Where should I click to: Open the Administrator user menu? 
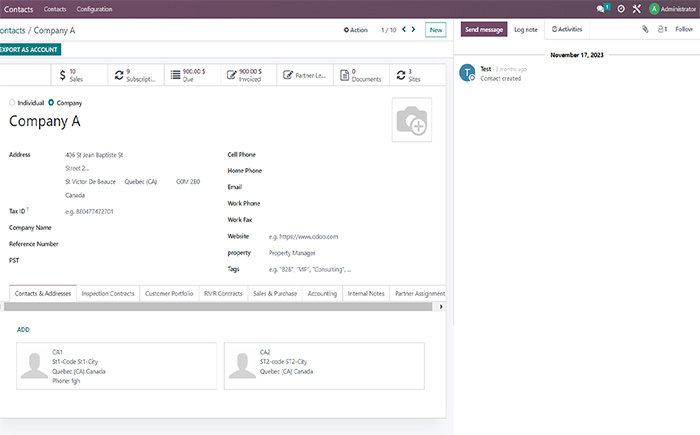[x=673, y=8]
